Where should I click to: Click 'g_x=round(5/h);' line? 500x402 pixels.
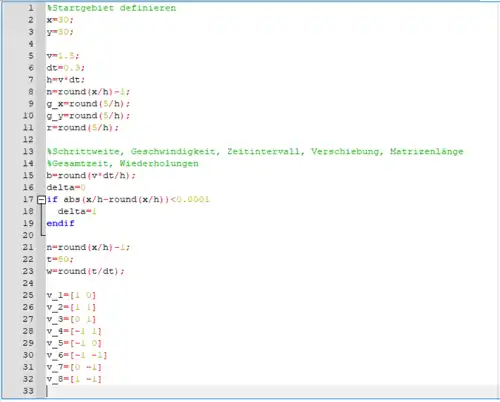click(x=88, y=104)
